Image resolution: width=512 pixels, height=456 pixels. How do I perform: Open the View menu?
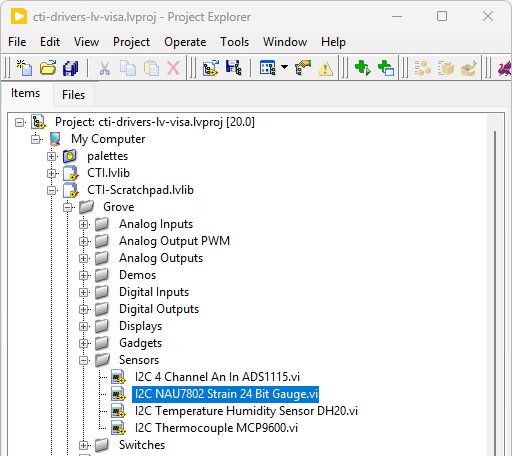[x=86, y=42]
